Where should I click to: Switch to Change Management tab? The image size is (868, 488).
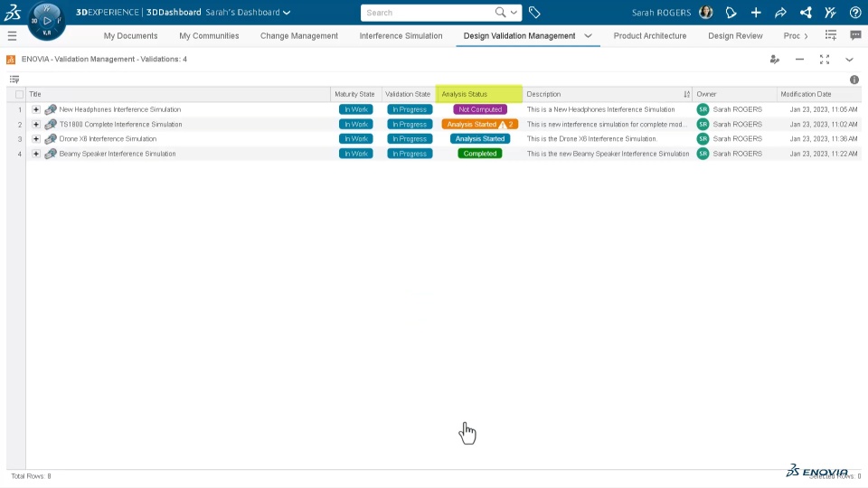299,36
